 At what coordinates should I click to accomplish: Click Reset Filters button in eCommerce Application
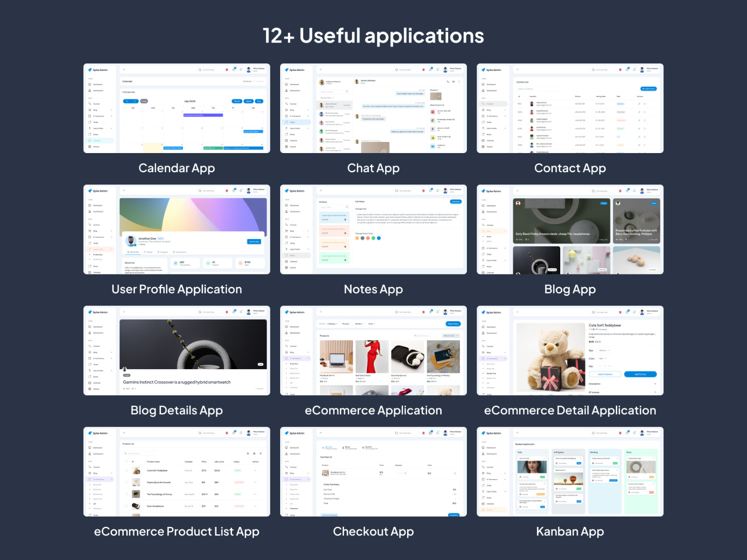[453, 324]
